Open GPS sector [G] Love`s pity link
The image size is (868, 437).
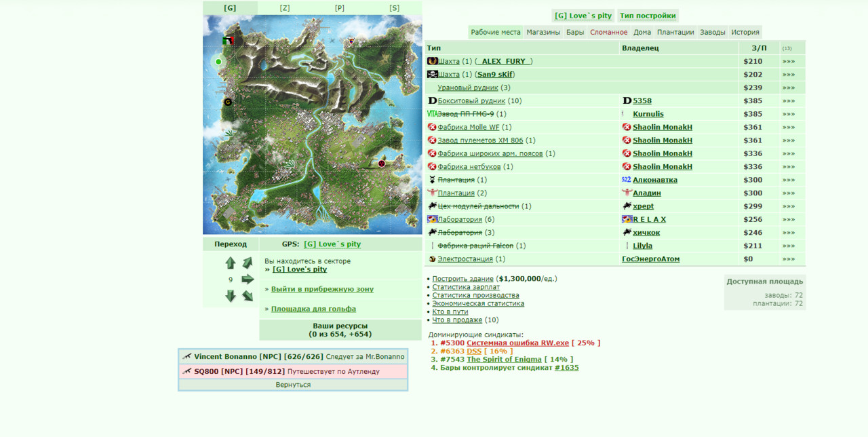click(332, 244)
